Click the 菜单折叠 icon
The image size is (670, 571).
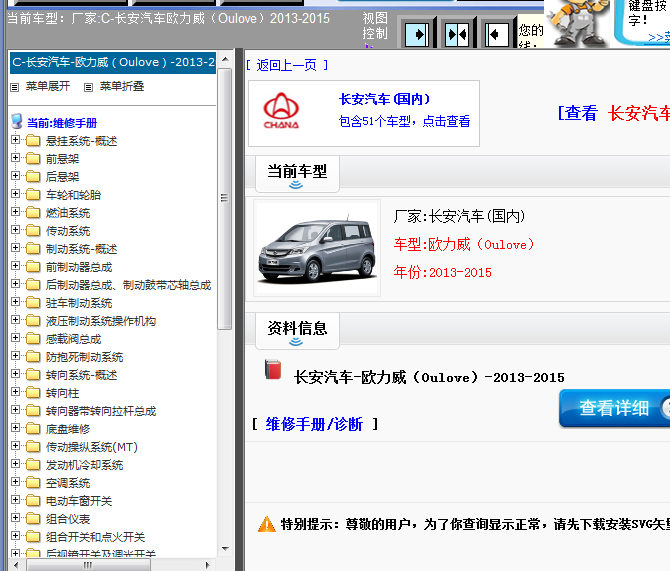[88, 88]
